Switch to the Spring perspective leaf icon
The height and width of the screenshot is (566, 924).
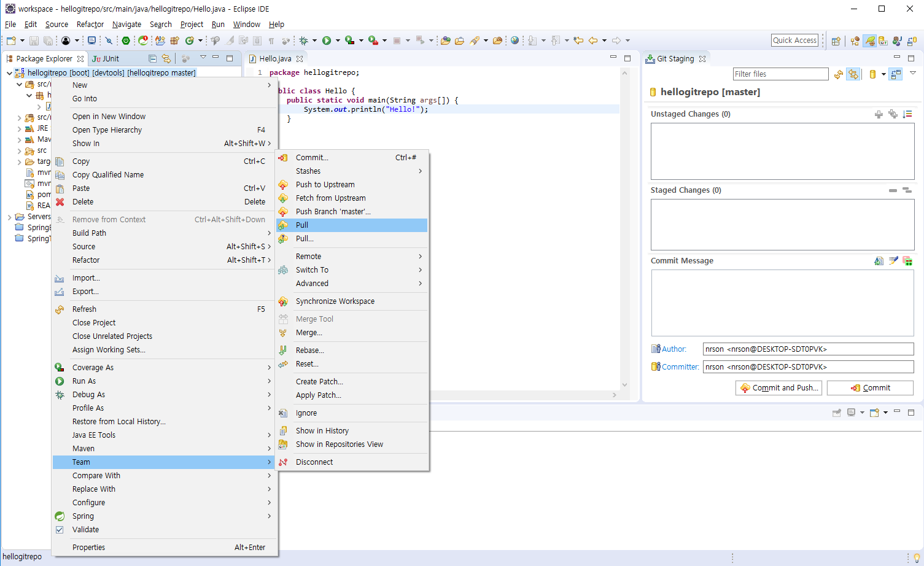click(870, 41)
